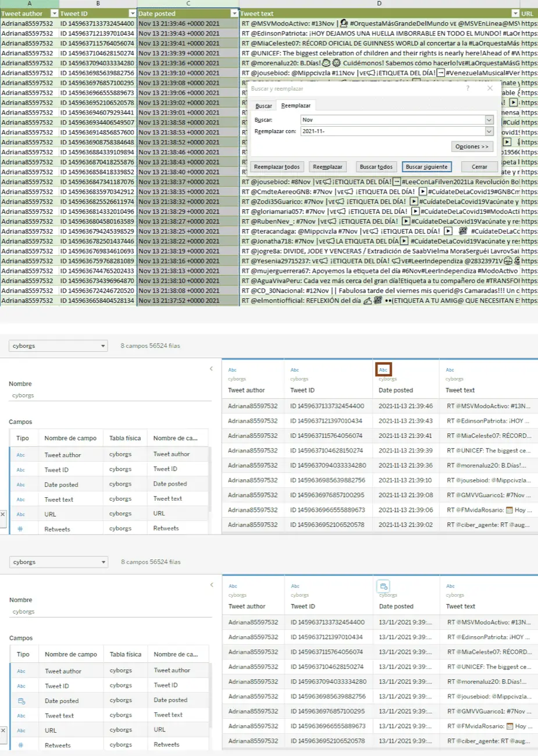Click Abc type icon beside Date posted in Campos list
Viewport: 538px width, 756px height.
click(21, 484)
